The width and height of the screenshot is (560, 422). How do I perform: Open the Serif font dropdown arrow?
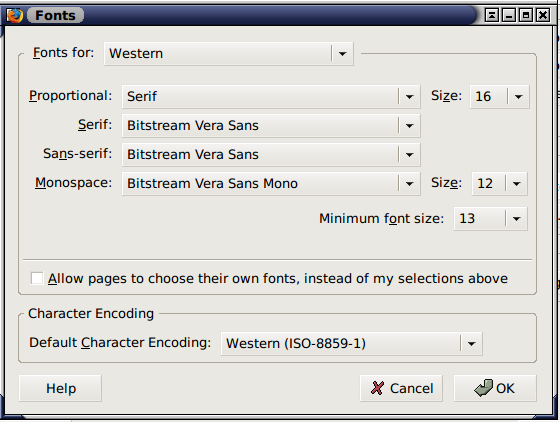(409, 126)
